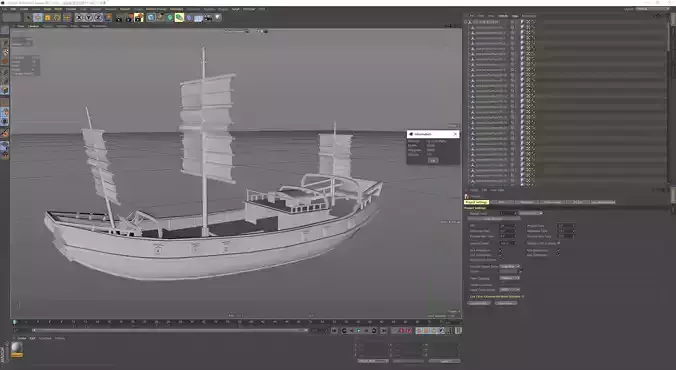
Task: Toggle Use Expression checkbox
Action: point(558,251)
